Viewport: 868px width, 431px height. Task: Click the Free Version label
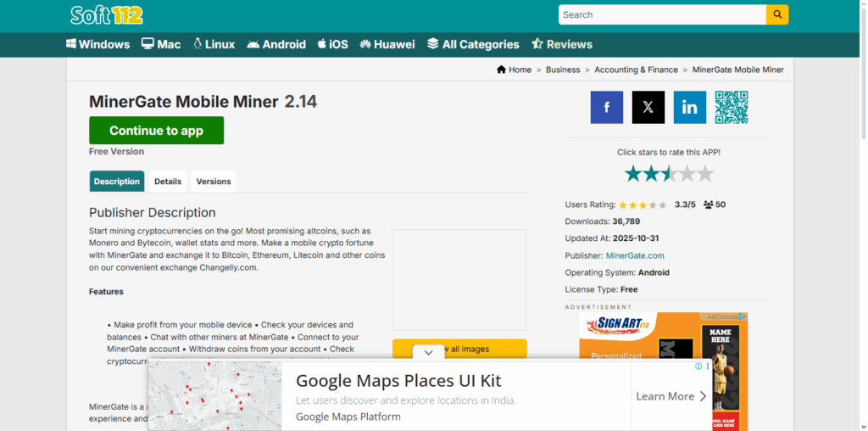(116, 151)
